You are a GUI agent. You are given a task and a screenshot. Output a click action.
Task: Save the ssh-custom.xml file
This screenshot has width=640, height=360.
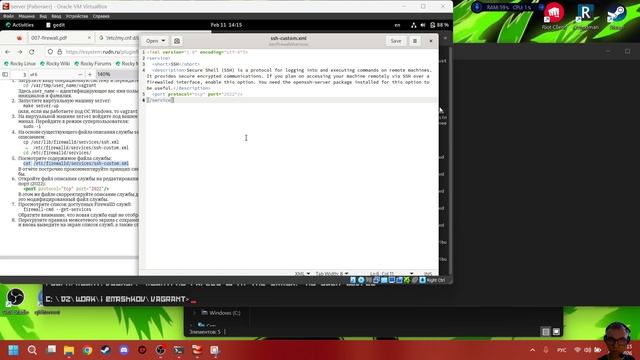pyautogui.click(x=396, y=41)
